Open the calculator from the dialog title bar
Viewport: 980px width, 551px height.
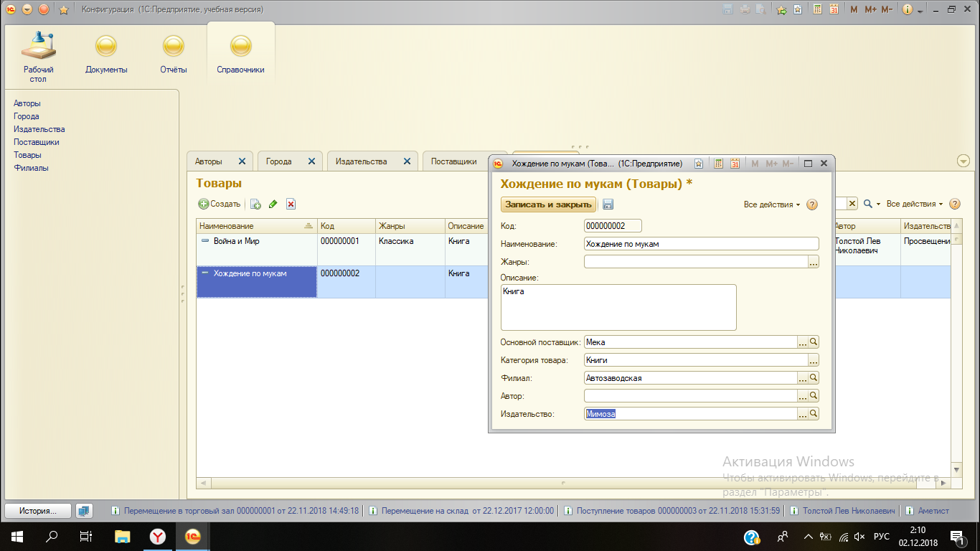click(x=719, y=164)
